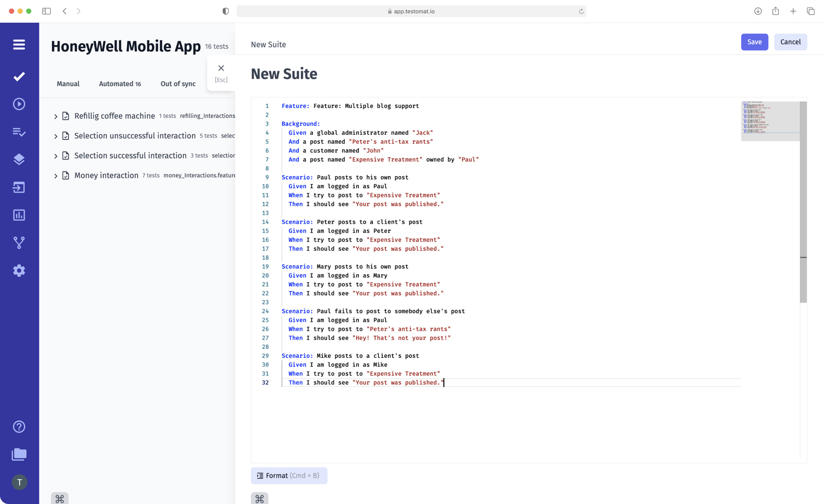Viewport: 823px width, 504px height.
Task: Click Format to format the Gherkin code
Action: [x=288, y=475]
